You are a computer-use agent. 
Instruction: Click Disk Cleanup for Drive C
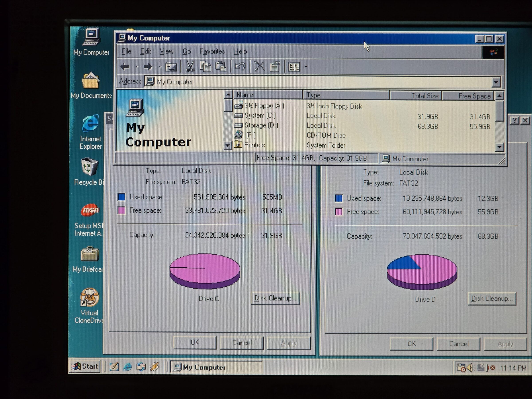275,298
